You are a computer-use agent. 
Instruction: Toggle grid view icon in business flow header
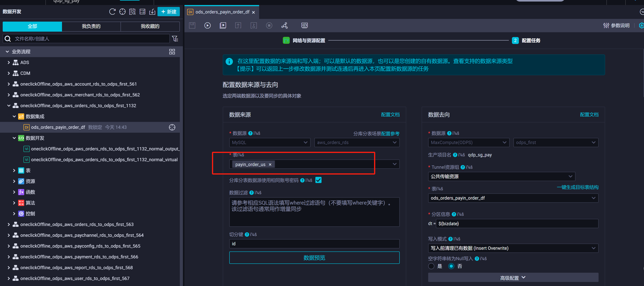click(172, 52)
